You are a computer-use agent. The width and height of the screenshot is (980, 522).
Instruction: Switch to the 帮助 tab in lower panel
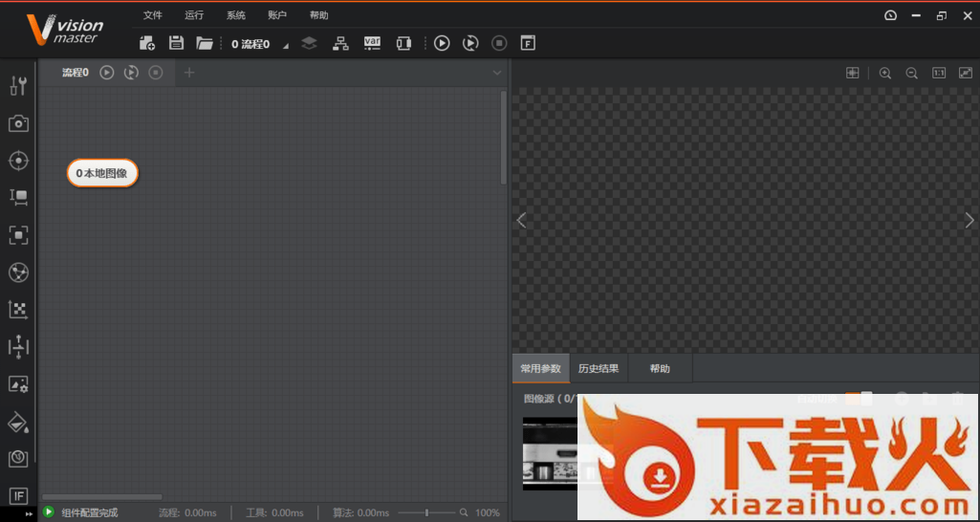pyautogui.click(x=660, y=368)
